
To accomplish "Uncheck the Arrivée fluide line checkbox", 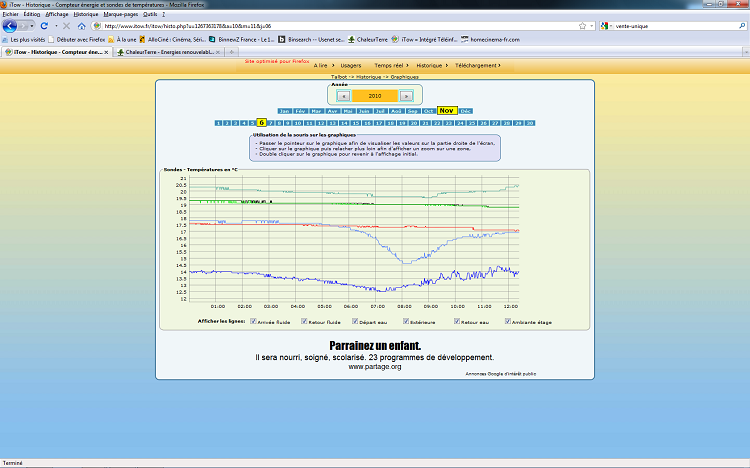I will (251, 322).
